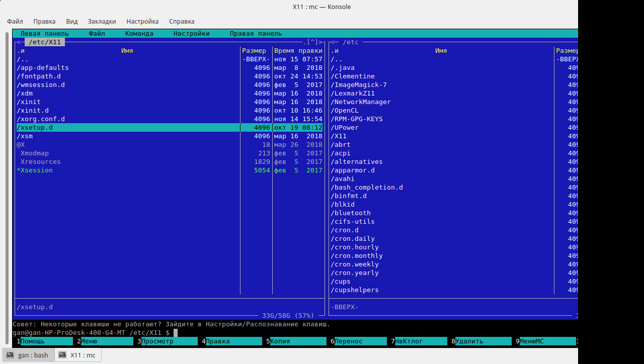The width and height of the screenshot is (644, 364).
Task: Toggle sort order with the left panel's '.и' header
Action: (x=21, y=51)
